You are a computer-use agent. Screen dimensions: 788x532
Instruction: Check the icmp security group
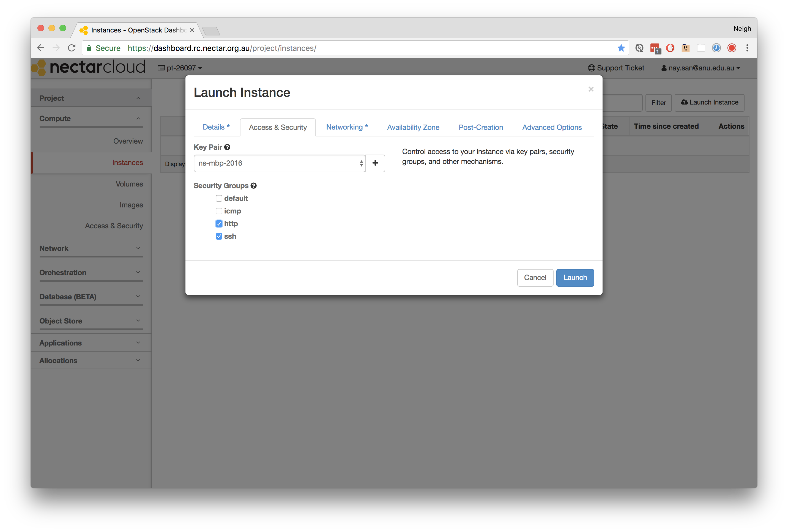pyautogui.click(x=219, y=211)
